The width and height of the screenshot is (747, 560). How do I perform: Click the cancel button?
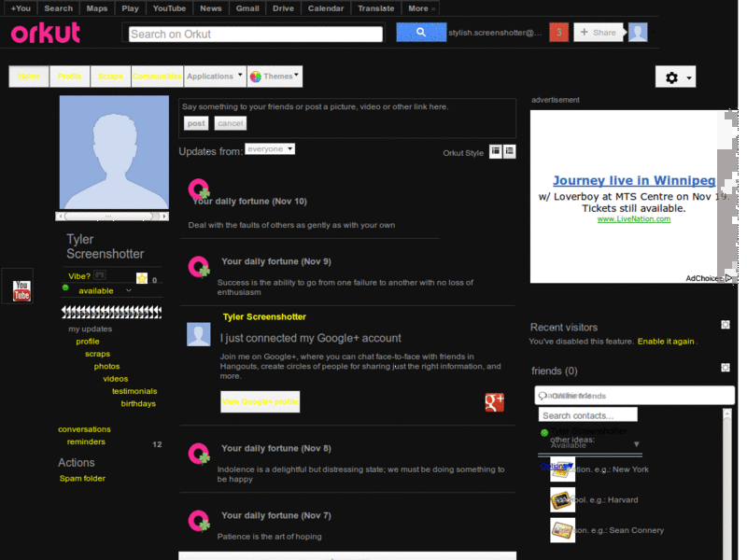230,123
